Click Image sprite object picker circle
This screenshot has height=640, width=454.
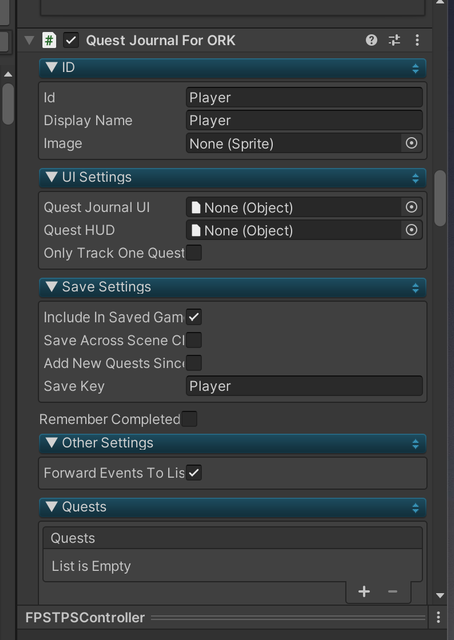pos(411,143)
